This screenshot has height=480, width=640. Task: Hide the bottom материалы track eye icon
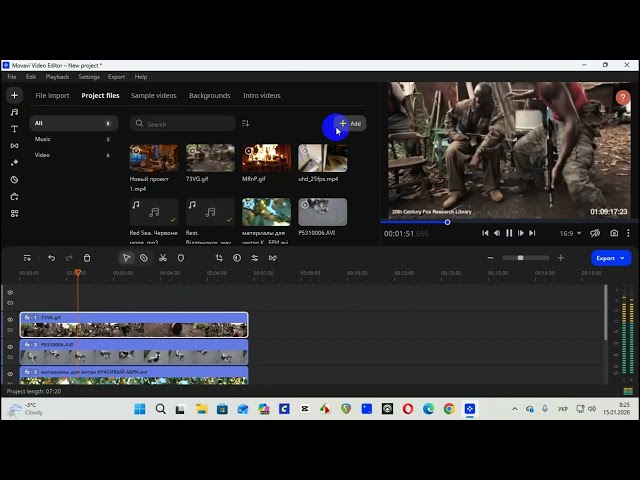pyautogui.click(x=10, y=374)
